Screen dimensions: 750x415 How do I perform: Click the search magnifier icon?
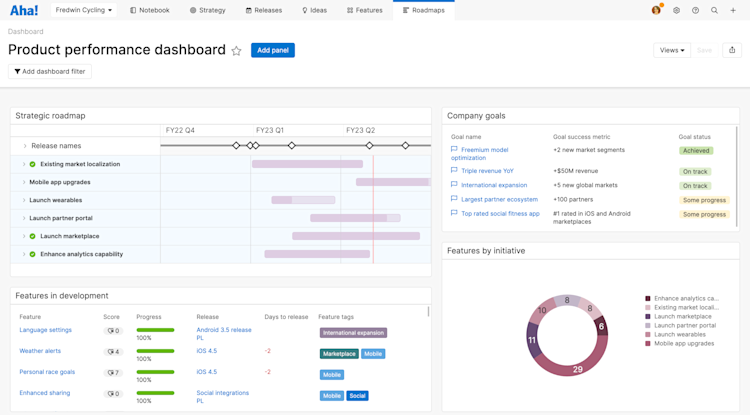714,10
